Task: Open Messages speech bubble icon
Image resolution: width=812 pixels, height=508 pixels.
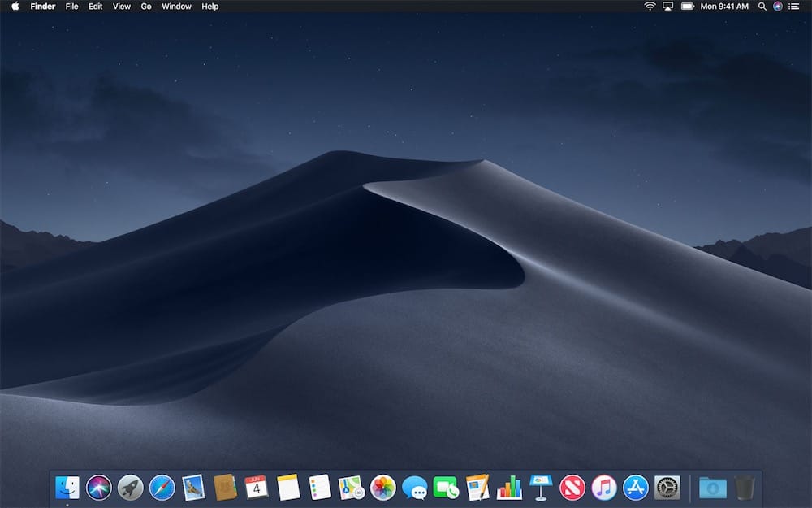Action: (415, 488)
